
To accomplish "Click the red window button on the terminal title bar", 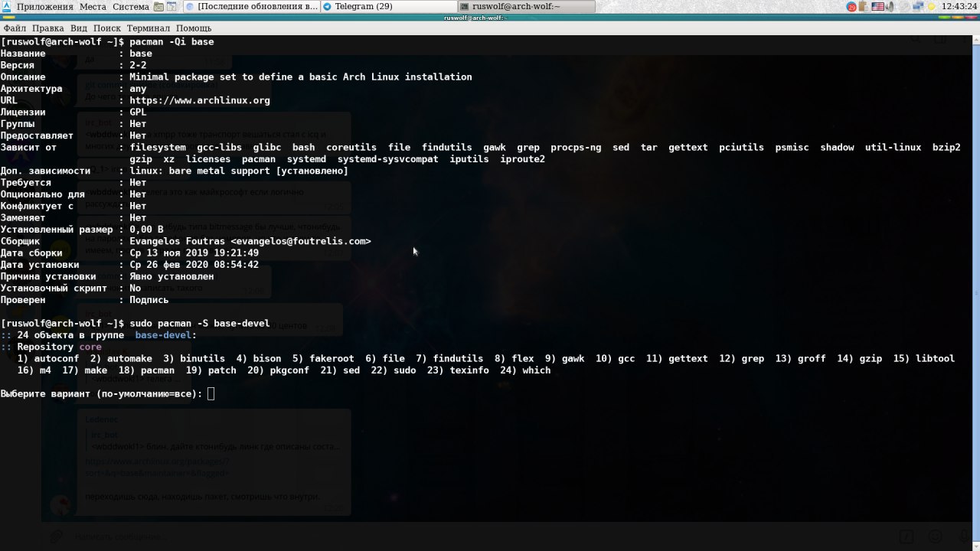I will (971, 17).
